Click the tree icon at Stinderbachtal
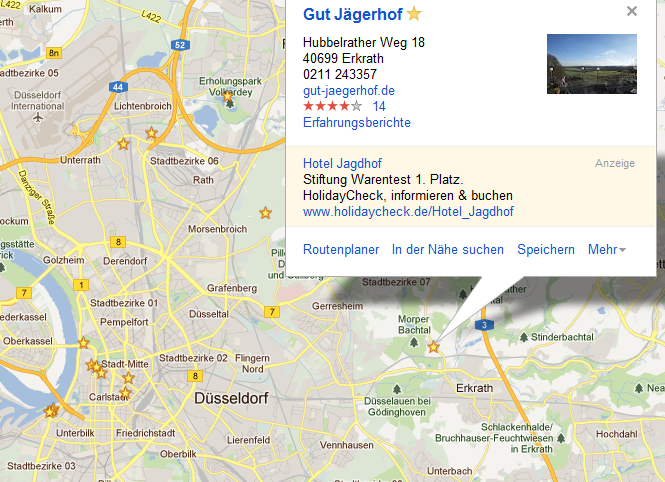Image resolution: width=665 pixels, height=482 pixels. tap(524, 337)
